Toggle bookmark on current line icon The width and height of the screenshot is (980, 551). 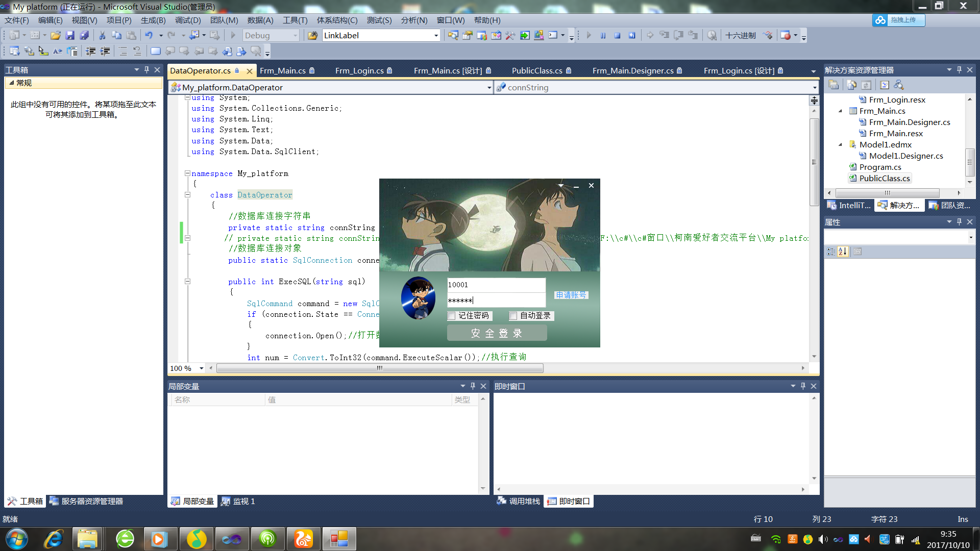click(x=156, y=51)
